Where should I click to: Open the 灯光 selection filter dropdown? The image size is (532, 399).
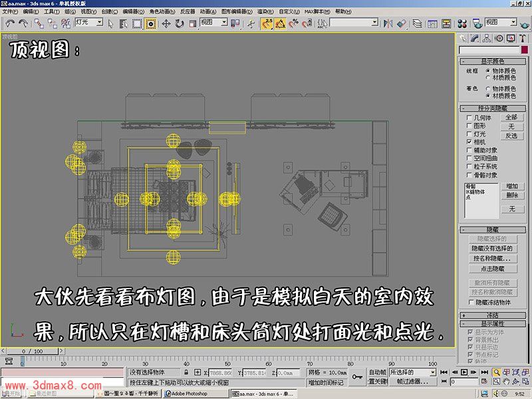(x=99, y=22)
